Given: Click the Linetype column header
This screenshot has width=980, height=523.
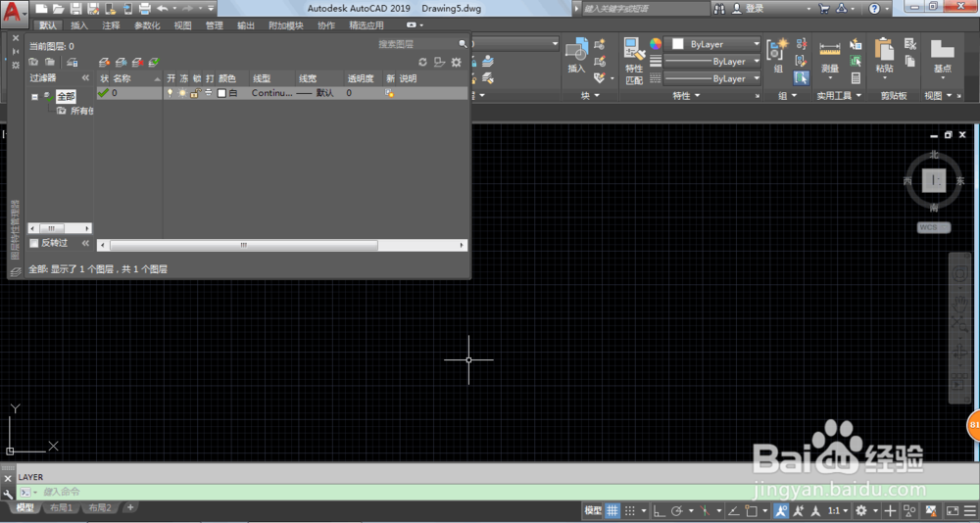Looking at the screenshot, I should [271, 78].
